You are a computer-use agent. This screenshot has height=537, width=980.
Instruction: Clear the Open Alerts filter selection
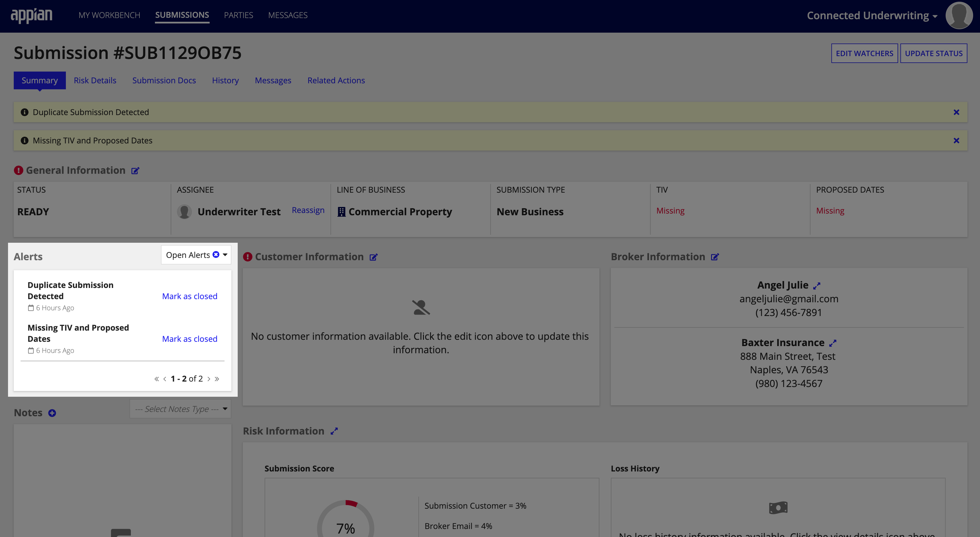coord(216,255)
